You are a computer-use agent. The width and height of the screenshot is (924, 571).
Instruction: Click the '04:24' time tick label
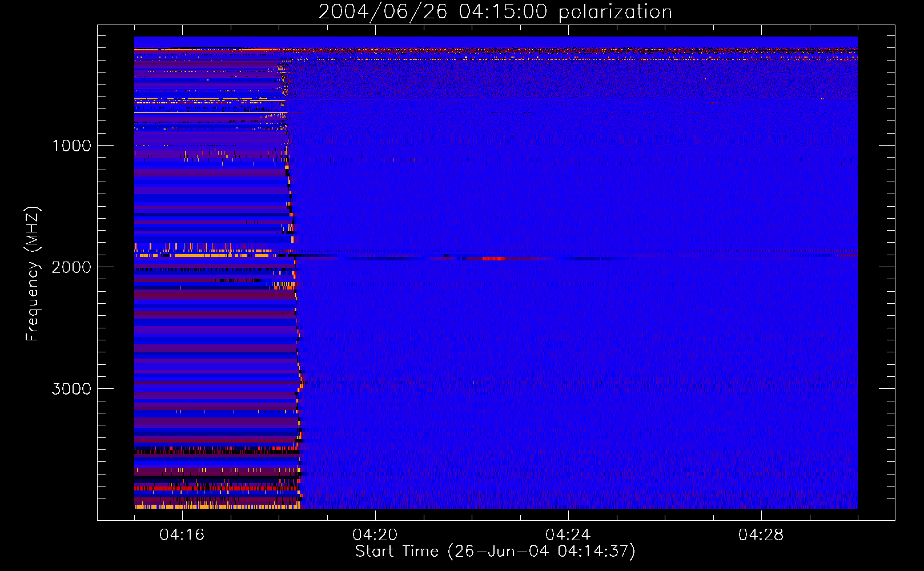[x=568, y=534]
